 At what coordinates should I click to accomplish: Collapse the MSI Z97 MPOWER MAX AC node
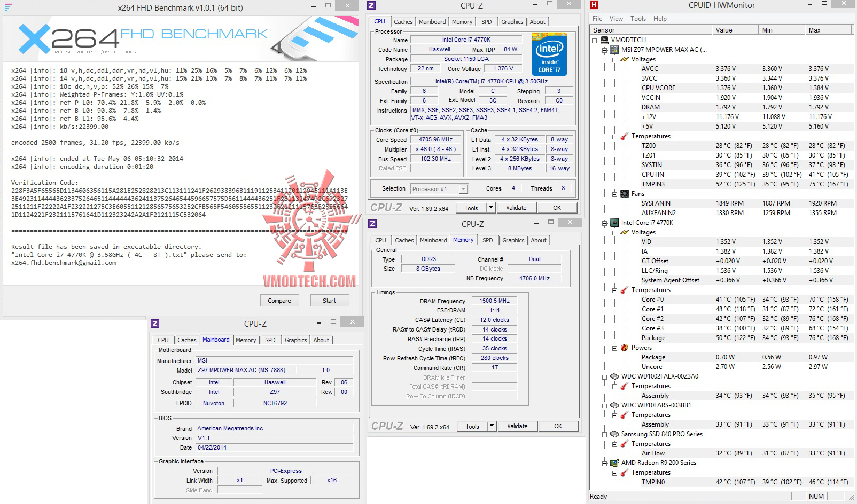pyautogui.click(x=605, y=50)
